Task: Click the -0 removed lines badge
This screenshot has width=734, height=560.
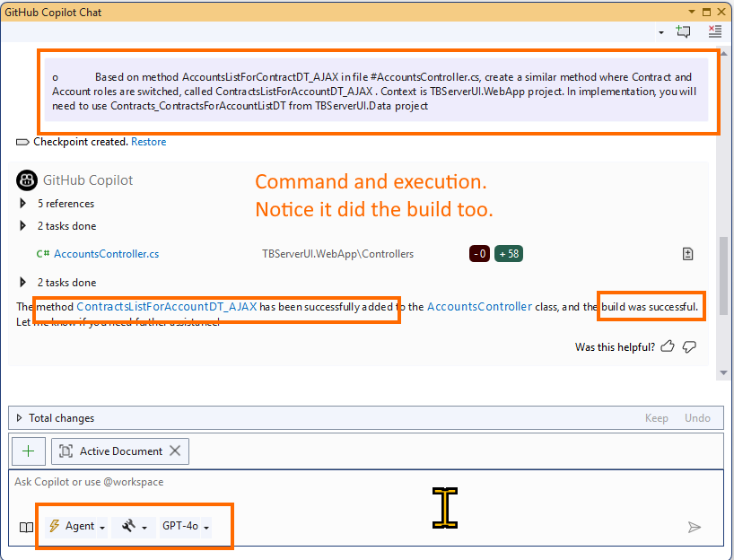Action: pyautogui.click(x=479, y=254)
